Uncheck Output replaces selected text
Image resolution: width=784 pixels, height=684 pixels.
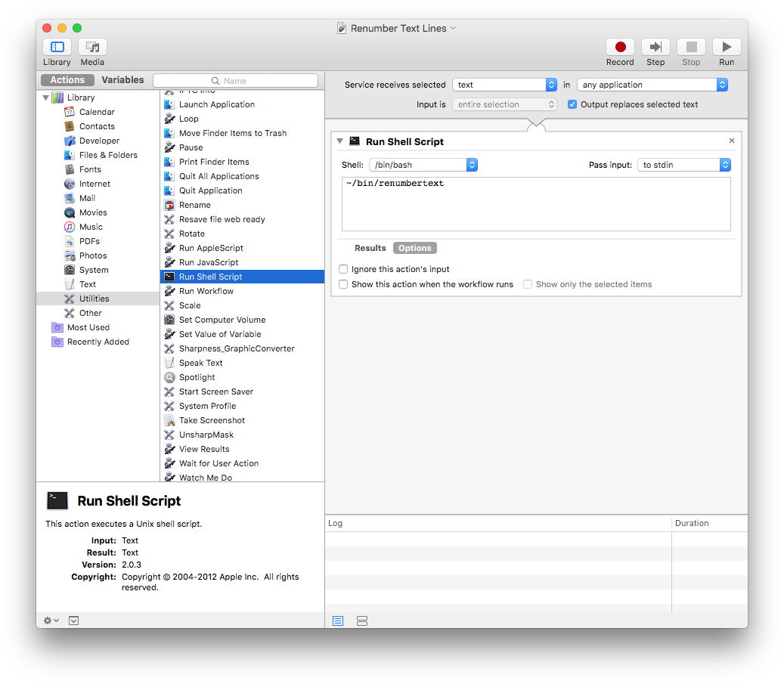pos(572,104)
